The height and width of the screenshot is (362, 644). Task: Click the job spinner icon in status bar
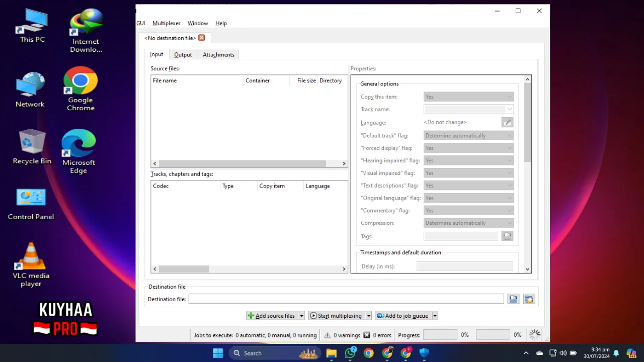click(x=535, y=334)
